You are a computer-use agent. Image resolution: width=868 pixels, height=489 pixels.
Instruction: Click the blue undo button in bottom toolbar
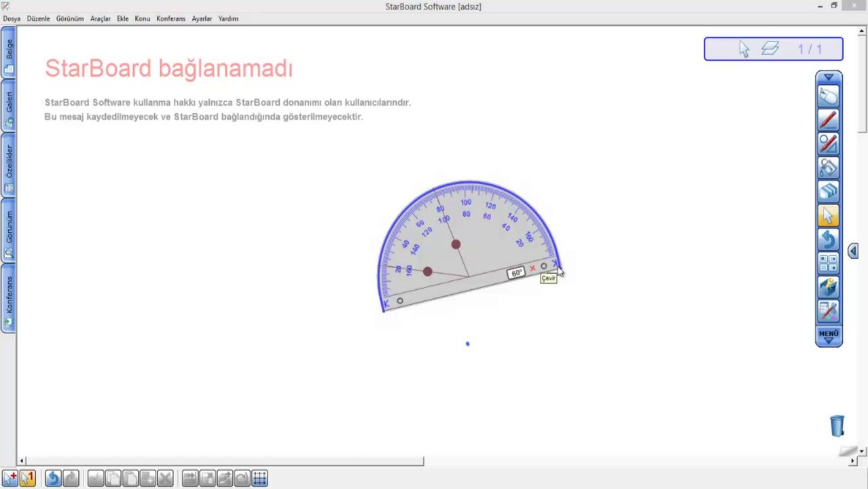pyautogui.click(x=52, y=478)
